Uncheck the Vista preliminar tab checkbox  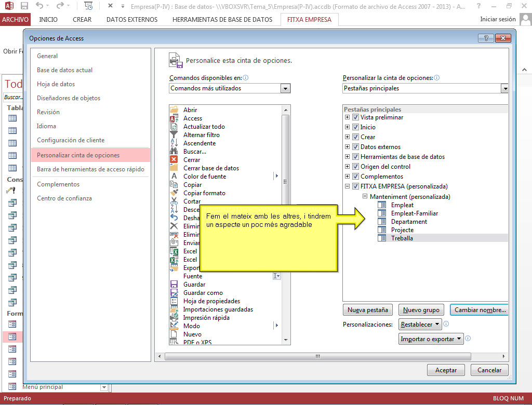click(355, 117)
